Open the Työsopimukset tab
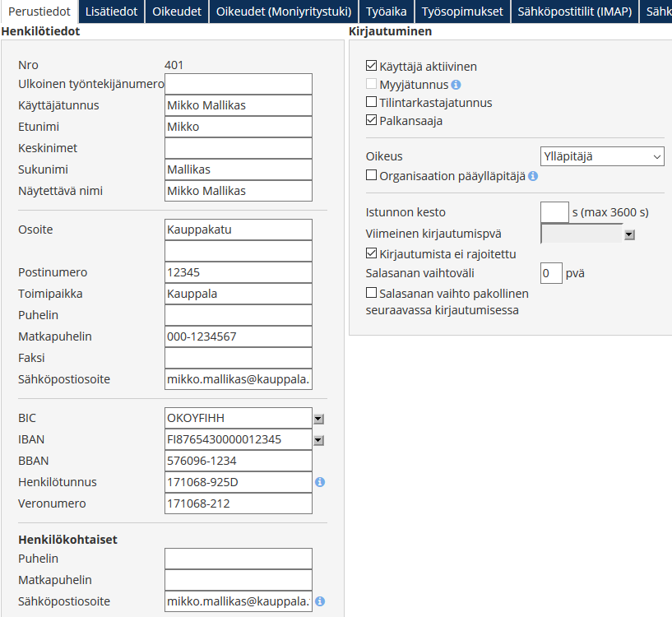672x617 pixels. point(461,12)
